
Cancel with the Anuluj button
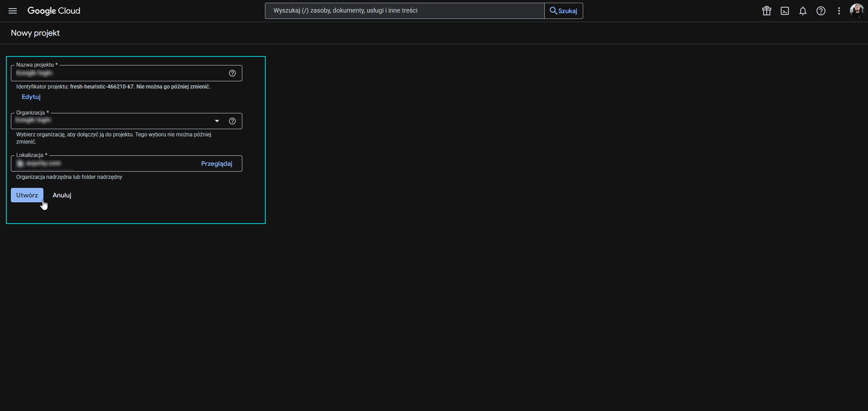tap(61, 195)
